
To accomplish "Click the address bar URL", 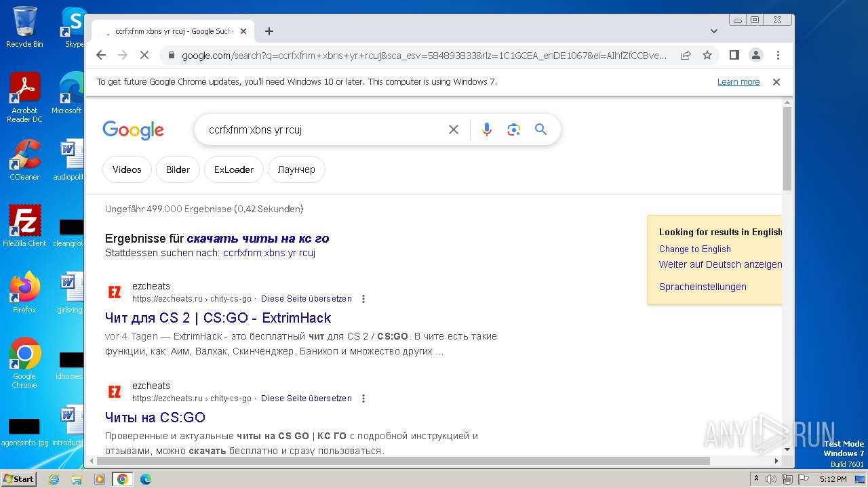I will (x=424, y=56).
